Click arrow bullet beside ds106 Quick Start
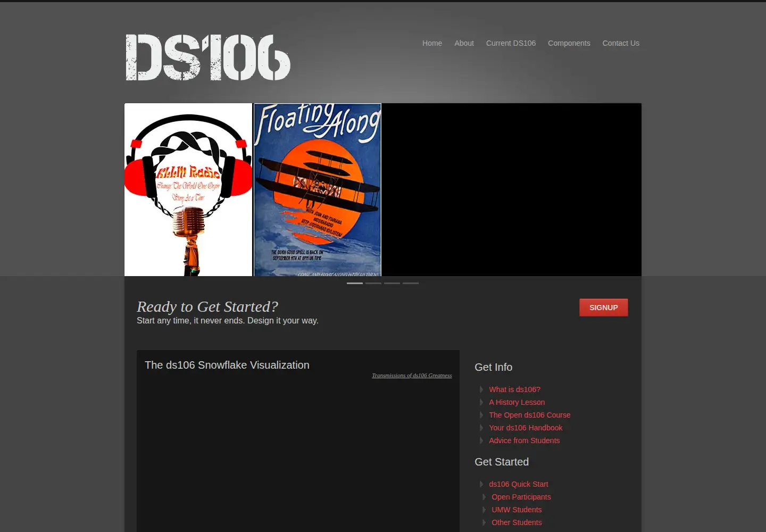 (x=481, y=484)
